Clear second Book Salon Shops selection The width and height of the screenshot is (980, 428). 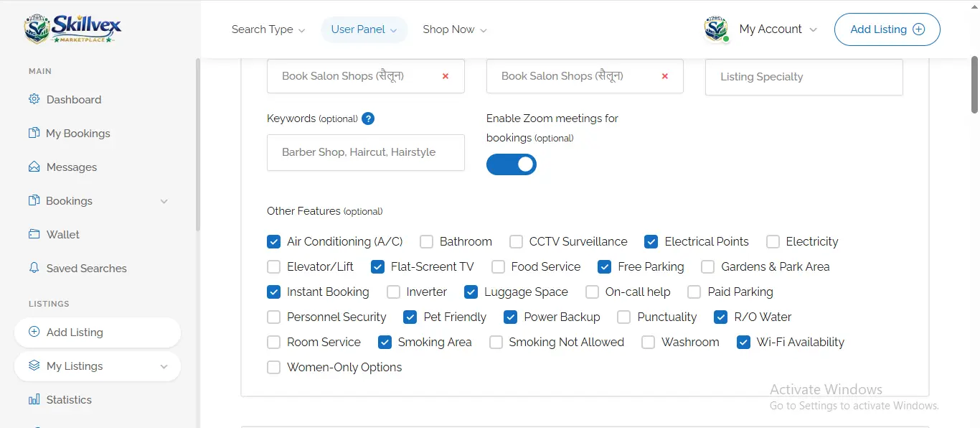[664, 76]
